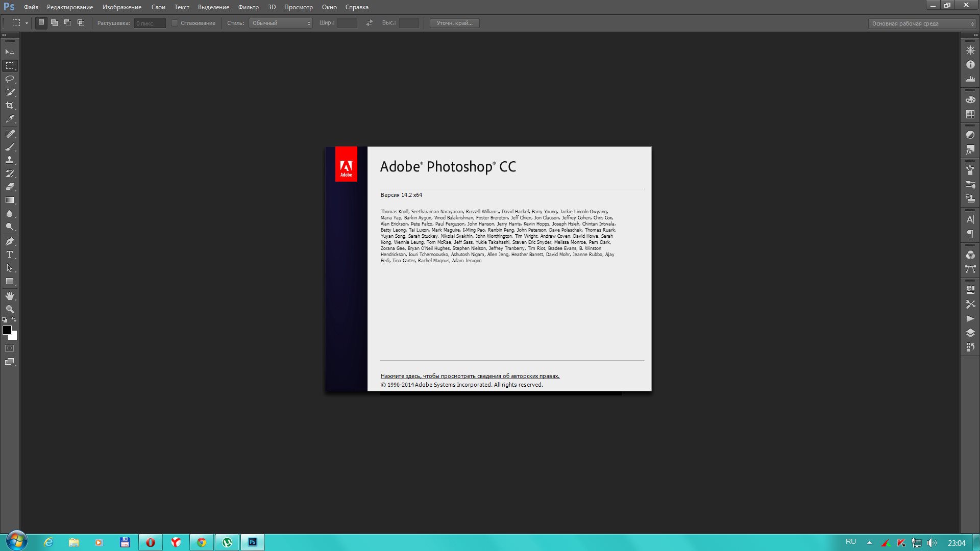Open the Справка menu

point(357,7)
